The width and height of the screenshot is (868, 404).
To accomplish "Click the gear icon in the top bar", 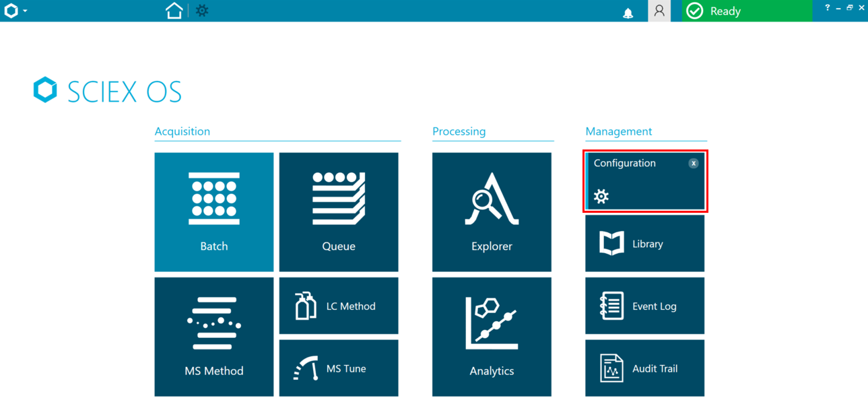I will point(202,11).
